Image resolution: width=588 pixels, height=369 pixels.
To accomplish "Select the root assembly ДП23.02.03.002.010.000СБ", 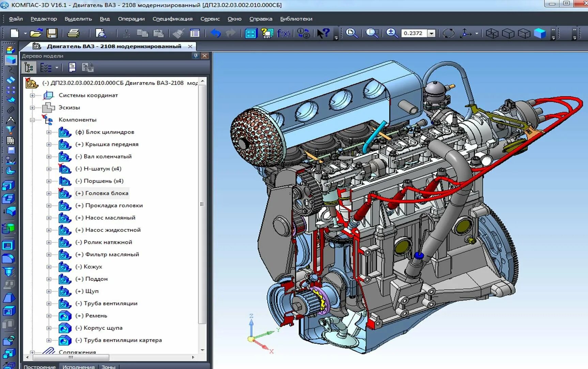I will (x=120, y=83).
